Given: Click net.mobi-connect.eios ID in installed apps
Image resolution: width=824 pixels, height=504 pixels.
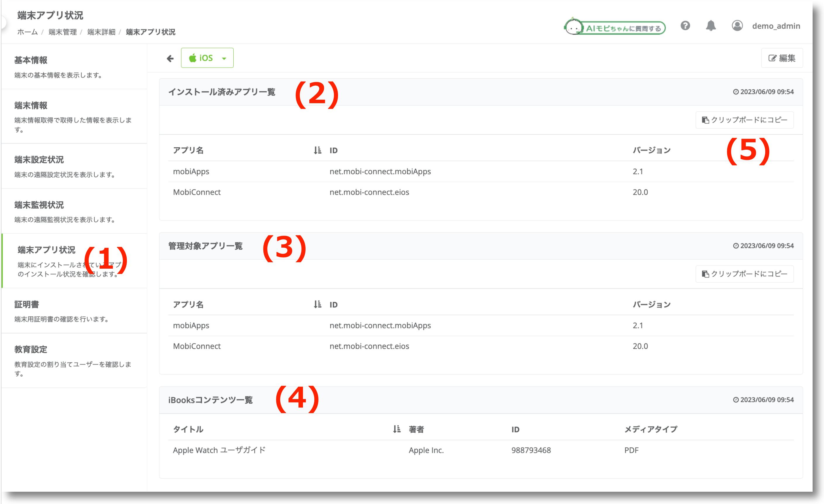Looking at the screenshot, I should click(x=369, y=192).
